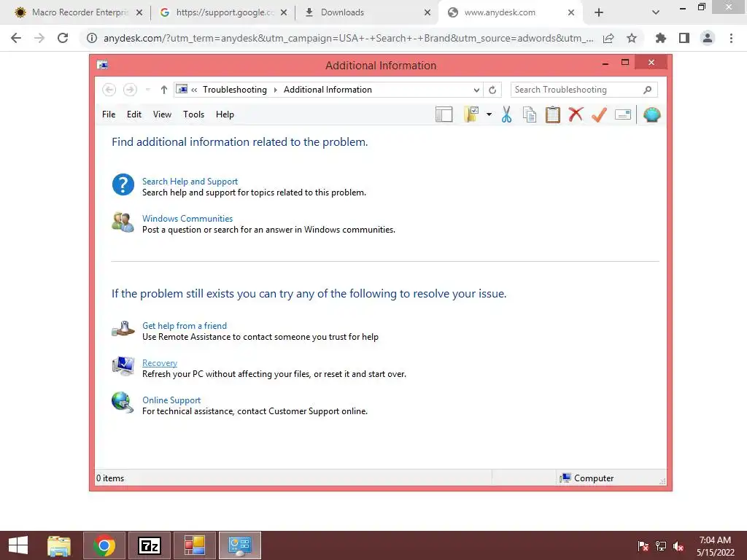Screen dimensions: 747x560
Task: Open File Explorer from the taskbar
Action: (x=59, y=545)
